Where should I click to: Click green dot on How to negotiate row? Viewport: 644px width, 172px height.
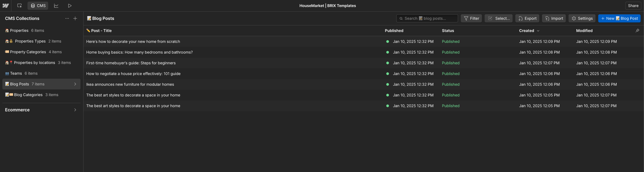pos(388,74)
